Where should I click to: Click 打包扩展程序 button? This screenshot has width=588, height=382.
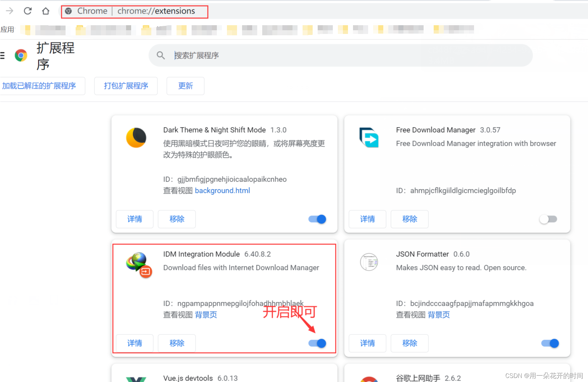126,86
